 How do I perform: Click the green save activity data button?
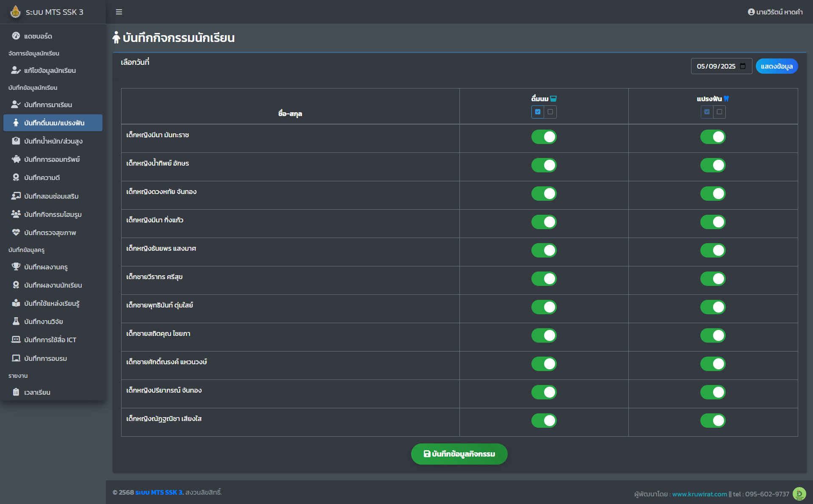459,454
